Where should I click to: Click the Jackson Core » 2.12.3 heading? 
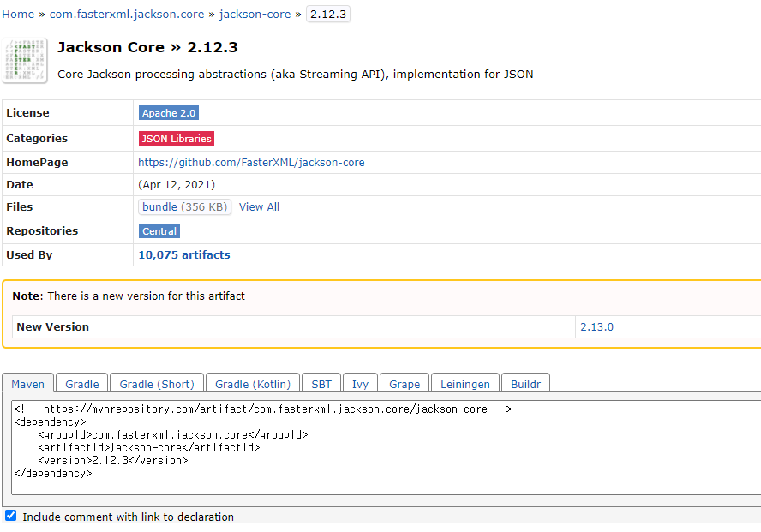[x=147, y=47]
